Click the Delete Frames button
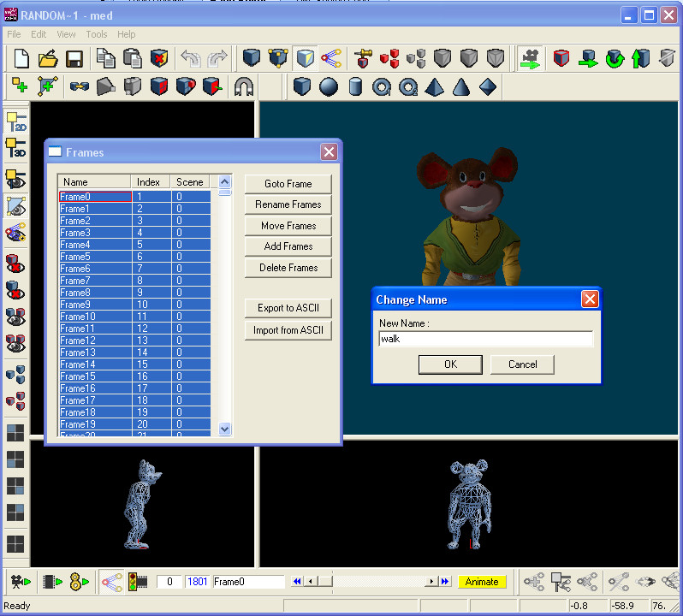The width and height of the screenshot is (683, 616). click(x=288, y=268)
